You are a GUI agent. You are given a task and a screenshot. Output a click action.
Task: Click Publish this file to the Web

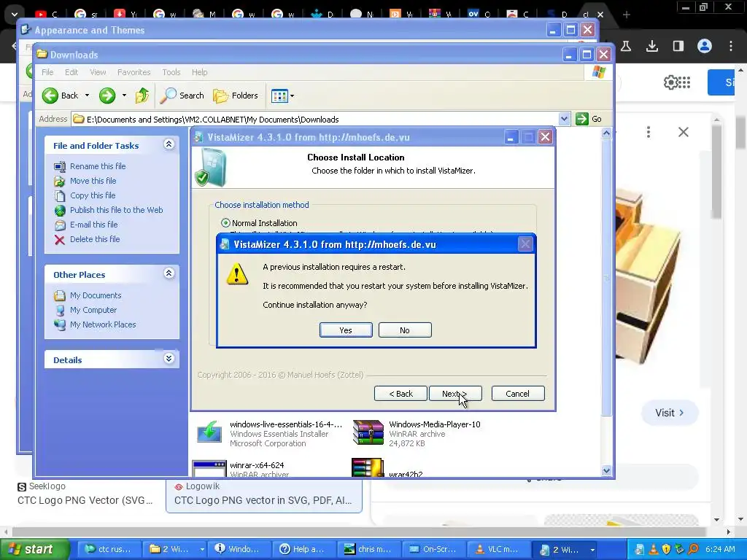116,210
